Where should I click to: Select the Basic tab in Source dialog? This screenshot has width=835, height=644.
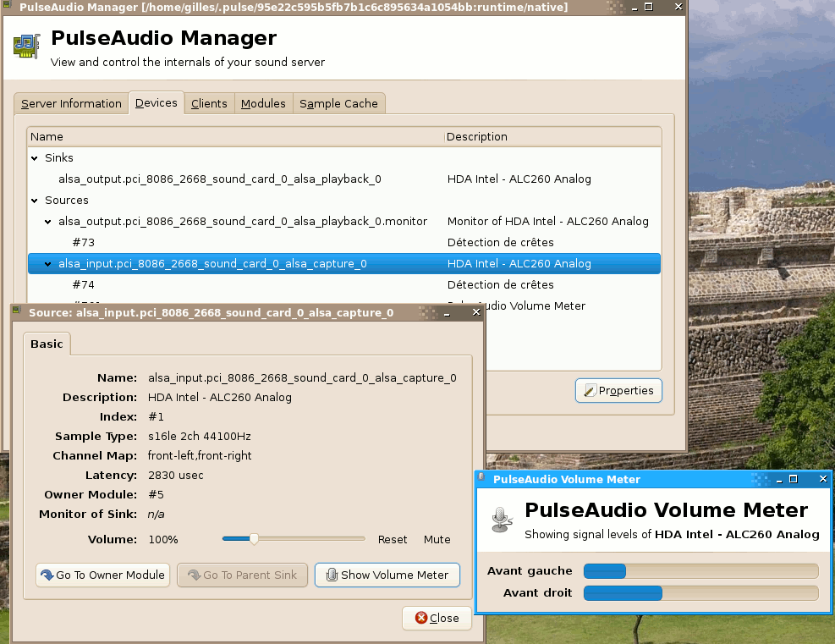coord(47,344)
